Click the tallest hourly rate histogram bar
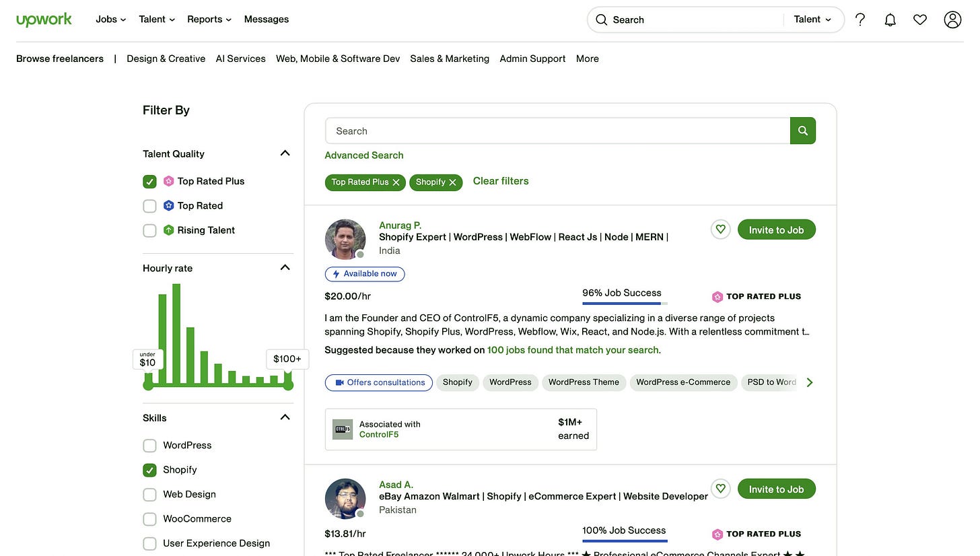Image resolution: width=980 pixels, height=556 pixels. coord(176,335)
